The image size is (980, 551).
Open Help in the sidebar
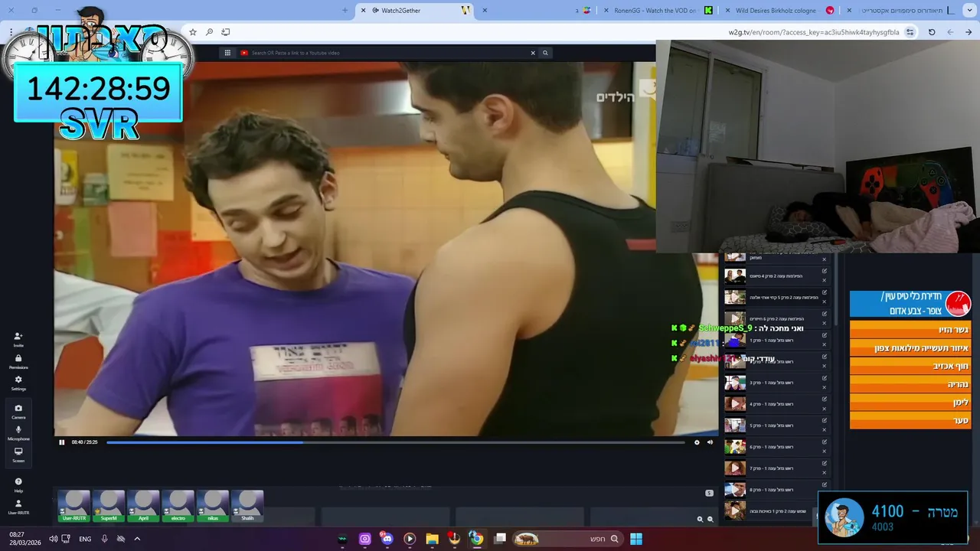coord(18,485)
